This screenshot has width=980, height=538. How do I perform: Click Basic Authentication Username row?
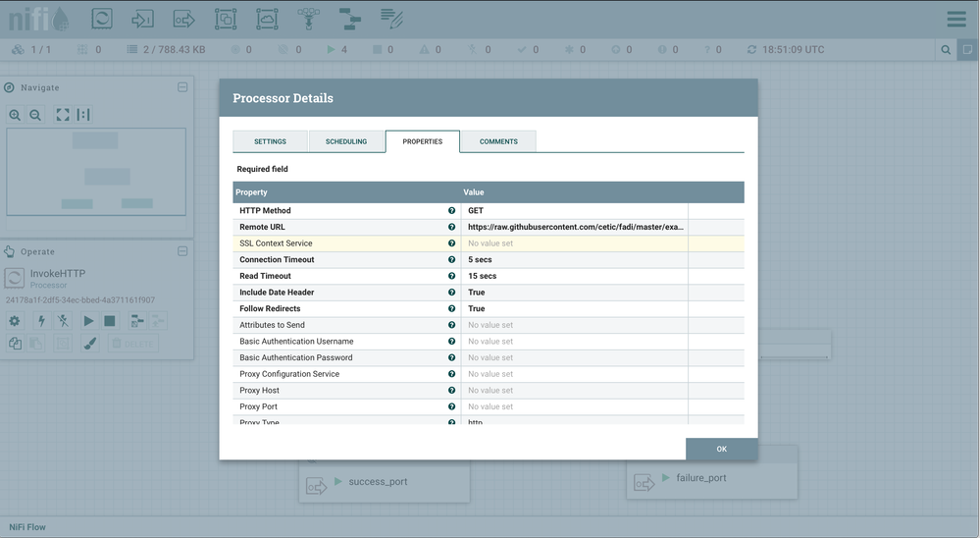pyautogui.click(x=489, y=342)
